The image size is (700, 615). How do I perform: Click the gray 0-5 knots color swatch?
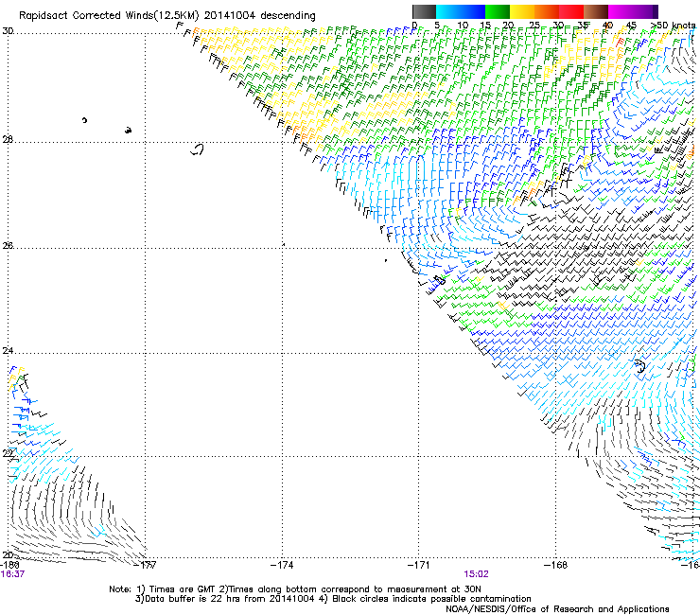click(x=424, y=11)
